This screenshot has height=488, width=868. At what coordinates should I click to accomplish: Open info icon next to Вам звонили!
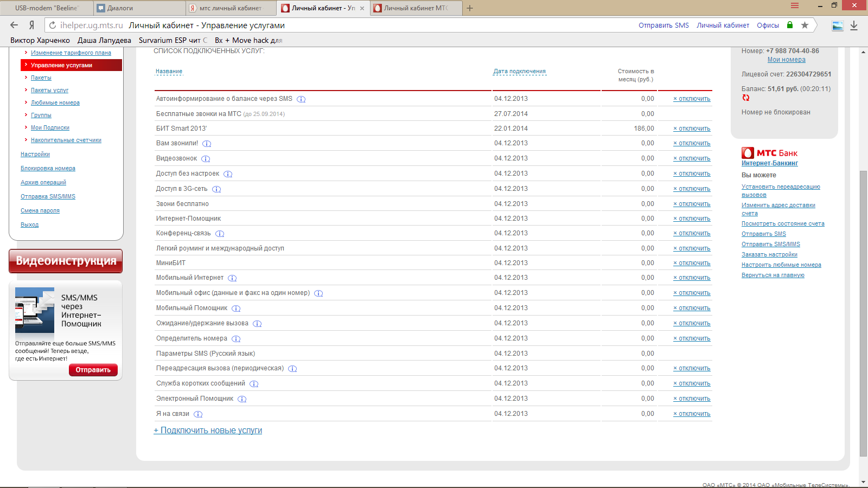pyautogui.click(x=207, y=144)
